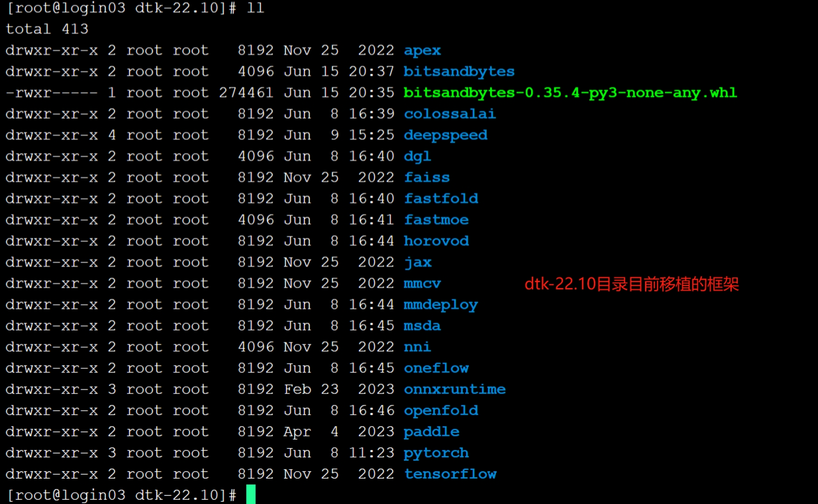
Task: Select the oneflow directory name
Action: 436,368
